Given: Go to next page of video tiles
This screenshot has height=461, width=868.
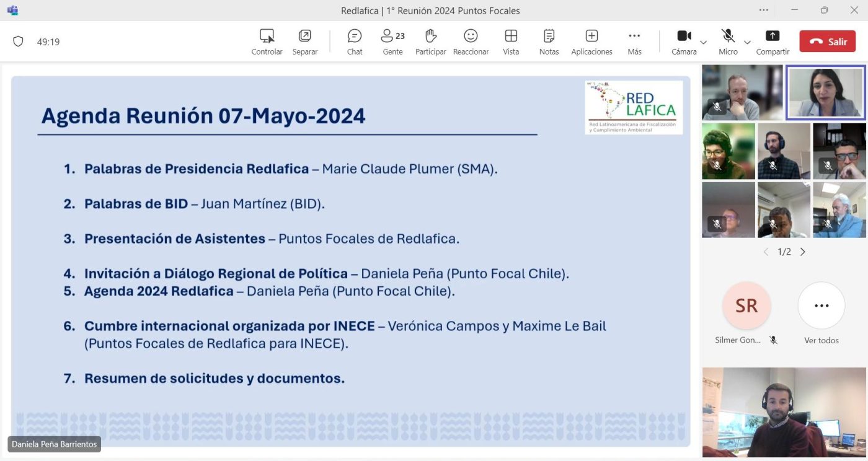Looking at the screenshot, I should point(803,252).
